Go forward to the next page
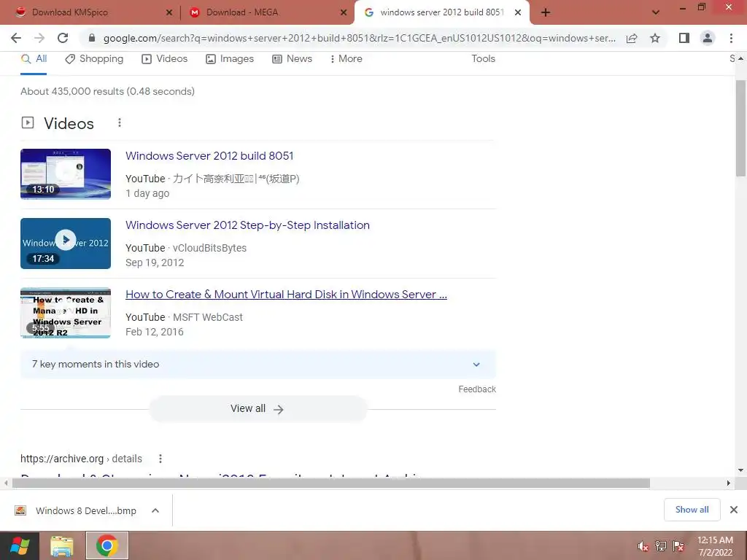The image size is (747, 560). (39, 38)
